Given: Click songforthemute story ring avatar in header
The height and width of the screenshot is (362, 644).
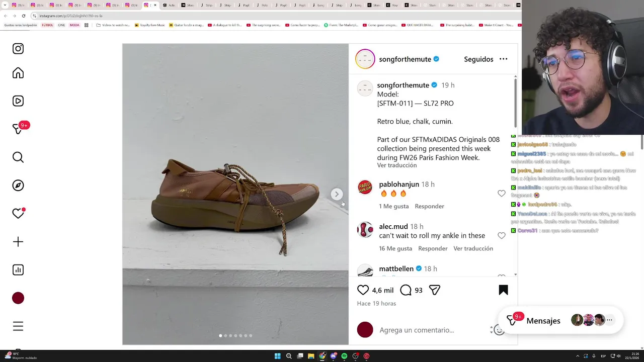Looking at the screenshot, I should click(365, 59).
